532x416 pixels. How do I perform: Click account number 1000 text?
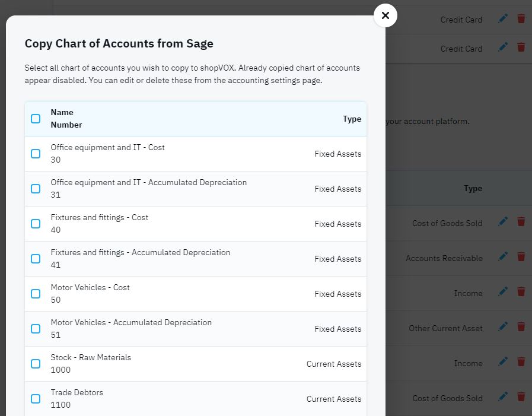click(60, 370)
